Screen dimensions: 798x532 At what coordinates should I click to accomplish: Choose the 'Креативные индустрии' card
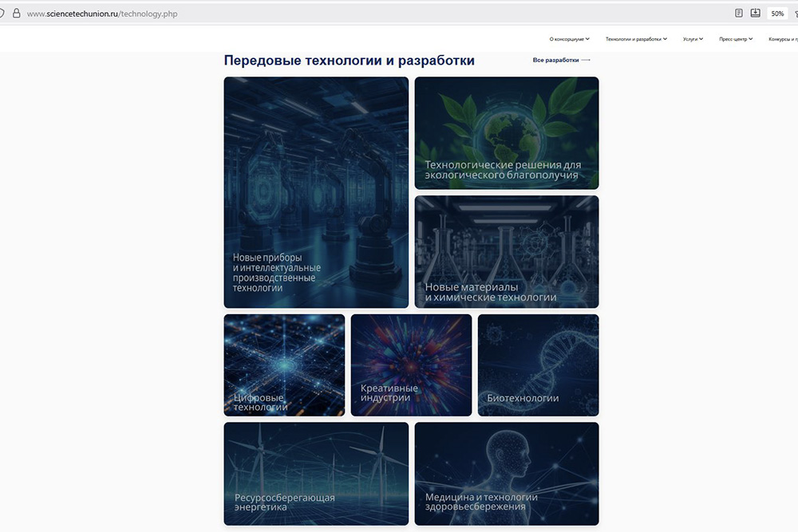(411, 365)
